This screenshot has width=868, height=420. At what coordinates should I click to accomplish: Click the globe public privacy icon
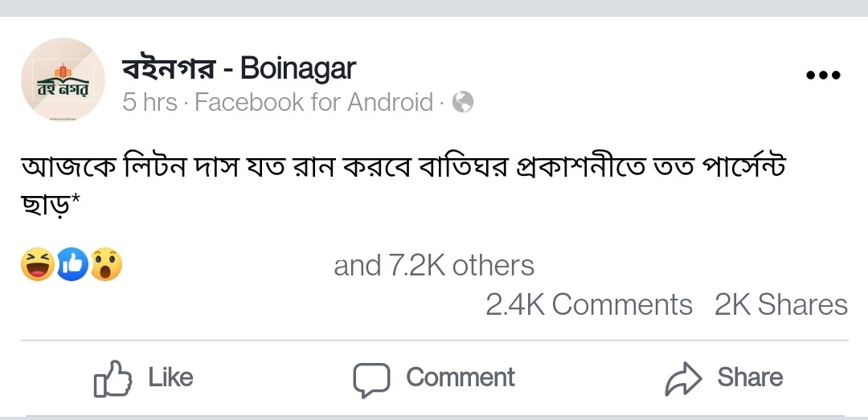tap(463, 102)
